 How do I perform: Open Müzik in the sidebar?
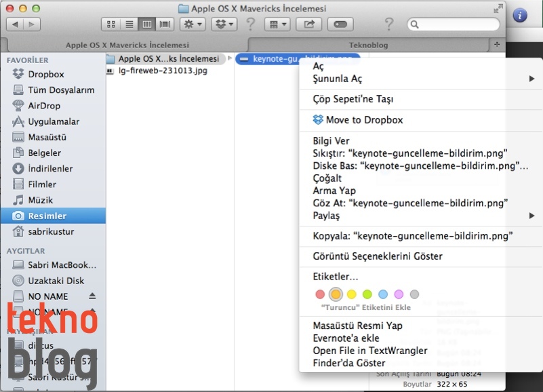point(54,200)
